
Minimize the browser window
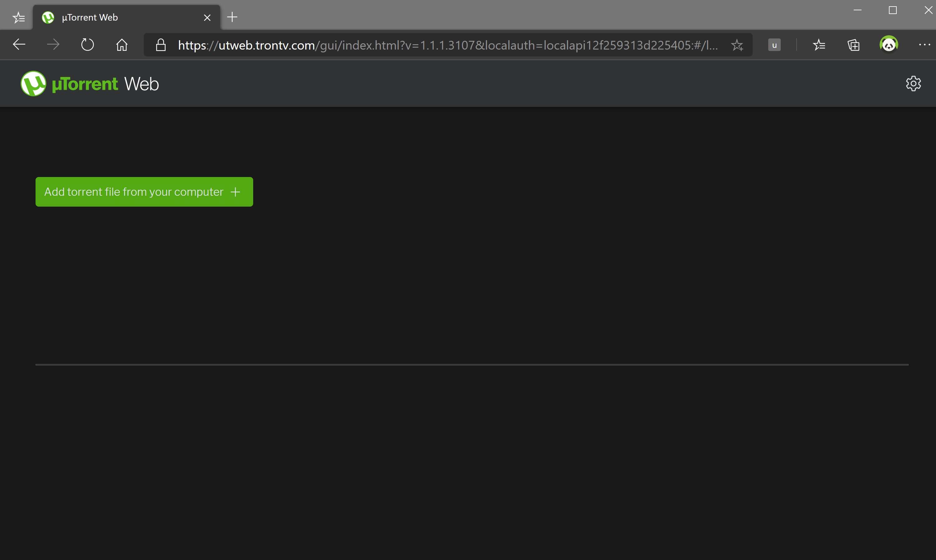(857, 10)
